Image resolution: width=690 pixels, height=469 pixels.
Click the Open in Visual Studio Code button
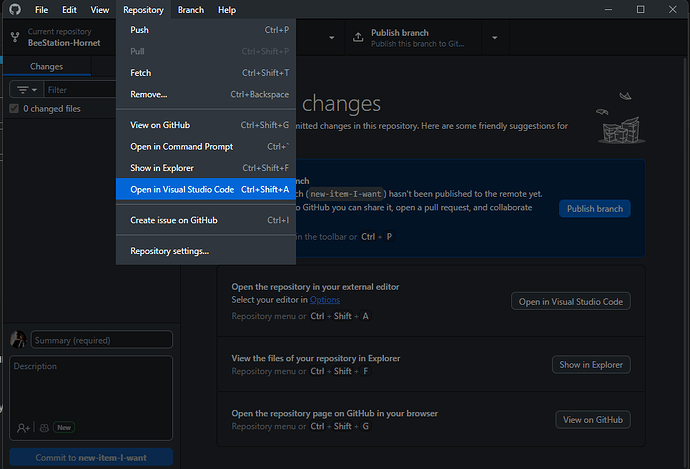pos(571,301)
